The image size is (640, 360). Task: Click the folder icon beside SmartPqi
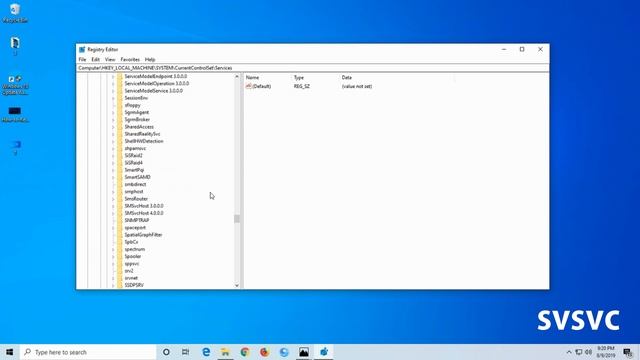click(x=120, y=170)
